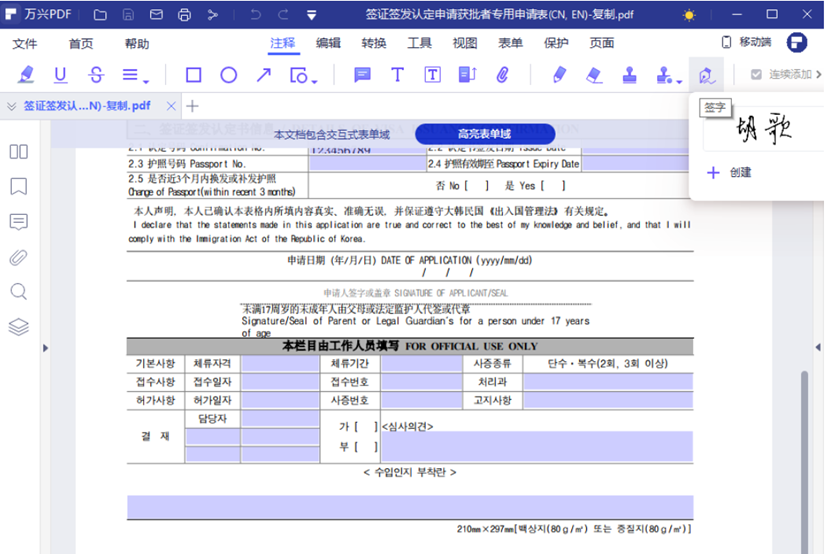The width and height of the screenshot is (831, 554).
Task: Open the comments panel
Action: coord(19,222)
